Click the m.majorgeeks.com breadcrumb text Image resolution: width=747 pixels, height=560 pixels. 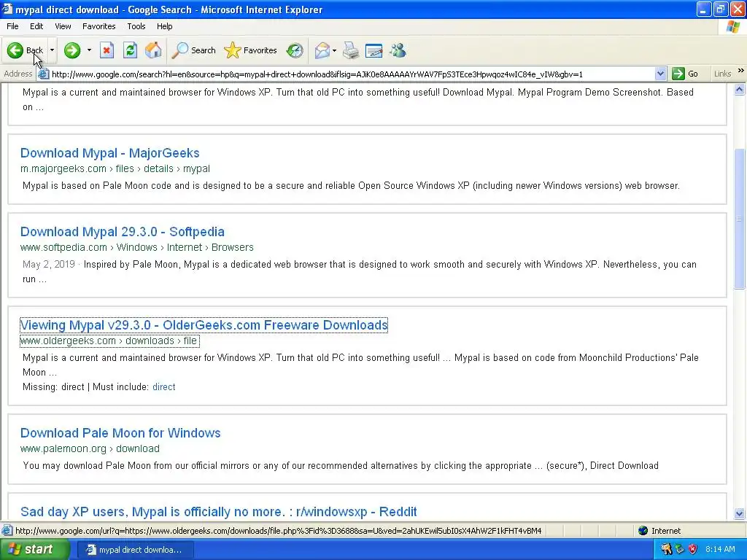click(115, 168)
